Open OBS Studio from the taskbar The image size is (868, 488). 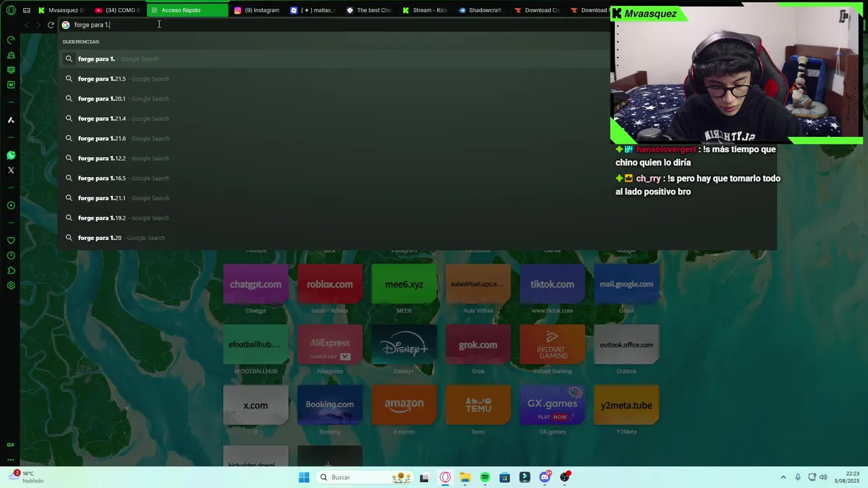tap(564, 477)
